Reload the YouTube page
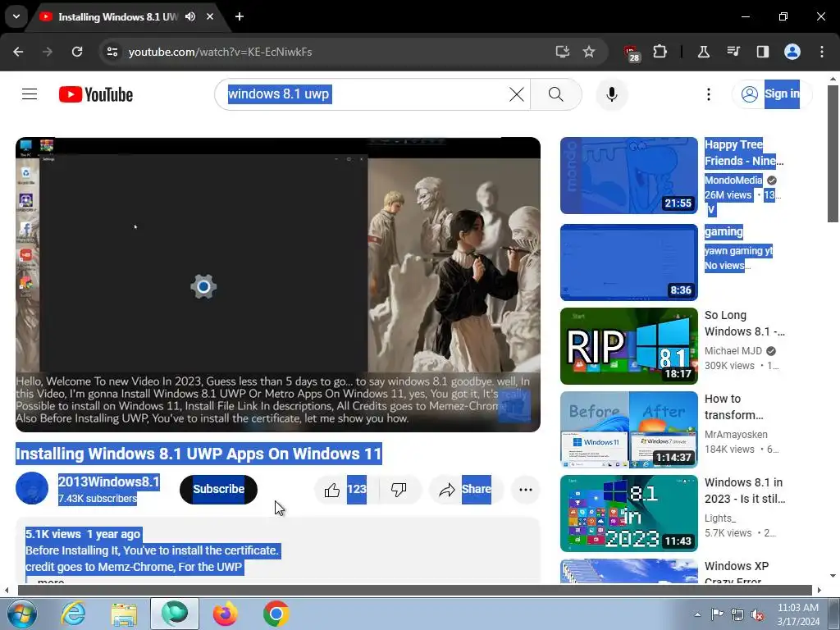 point(77,52)
